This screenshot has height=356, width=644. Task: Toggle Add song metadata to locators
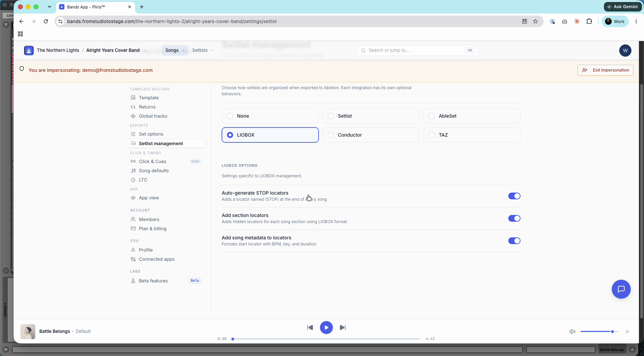(x=514, y=241)
